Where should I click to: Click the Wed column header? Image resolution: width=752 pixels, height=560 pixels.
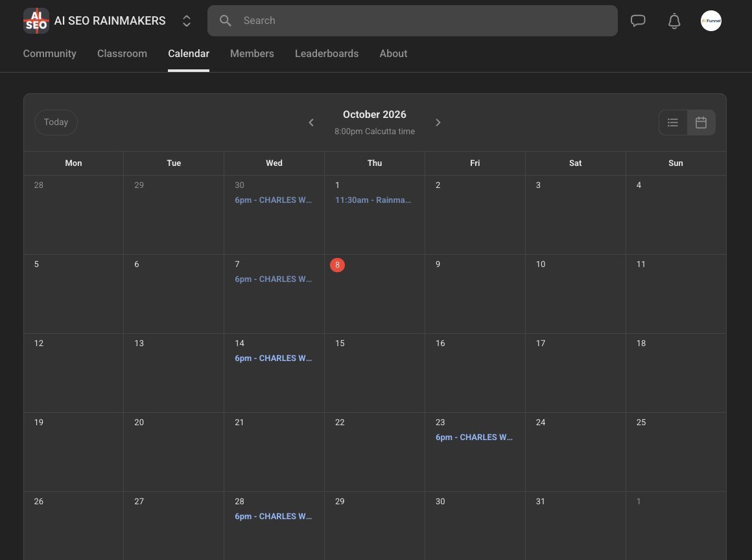[x=274, y=163]
